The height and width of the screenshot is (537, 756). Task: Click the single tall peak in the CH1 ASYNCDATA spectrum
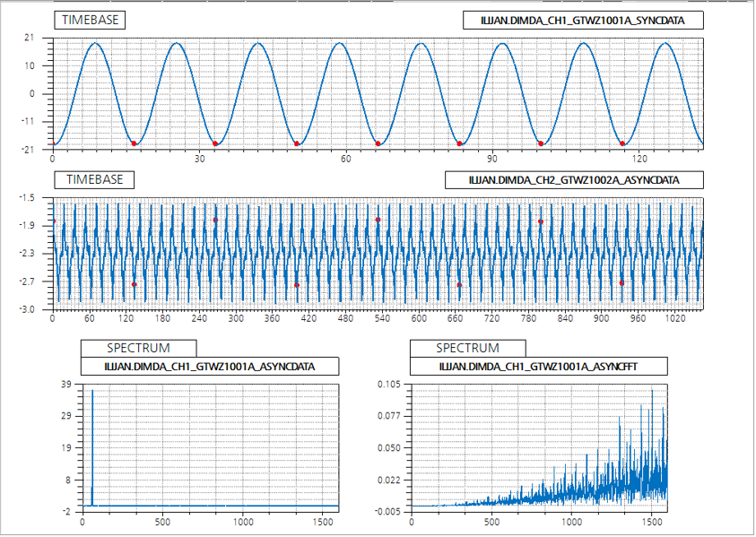pyautogui.click(x=92, y=448)
